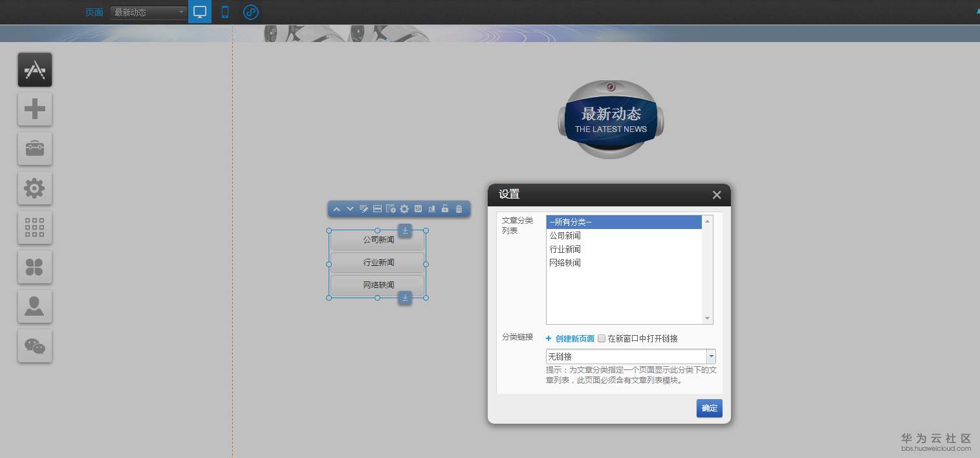Click list scrollbar down arrow in dialog
The image size is (980, 458).
click(707, 318)
